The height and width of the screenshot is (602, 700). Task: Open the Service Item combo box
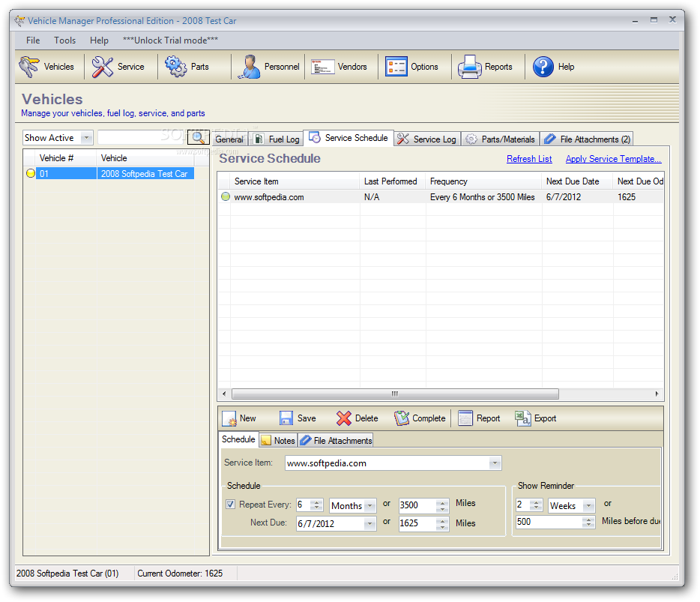click(x=495, y=463)
